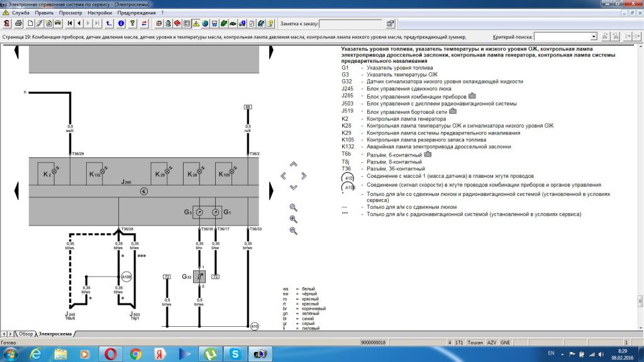644x362 pixels.
Task: Click the car with magnifier toolbar icon
Action: [242, 23]
